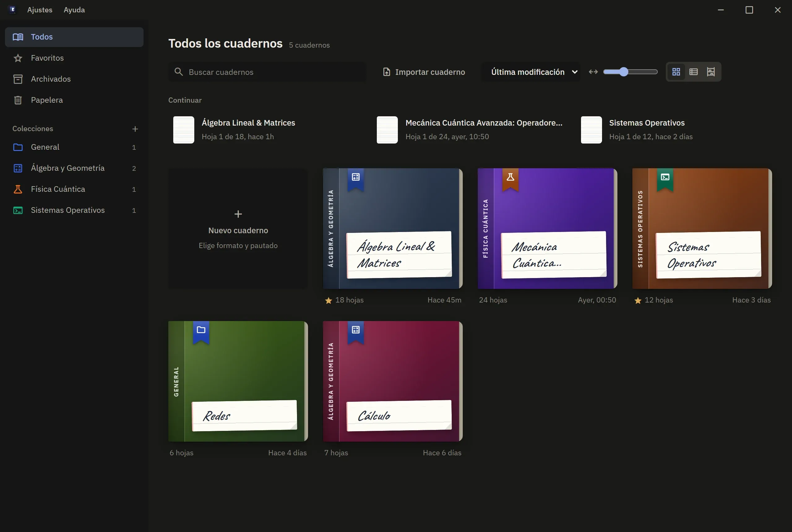Open Archivados section
The width and height of the screenshot is (792, 532).
[74, 79]
